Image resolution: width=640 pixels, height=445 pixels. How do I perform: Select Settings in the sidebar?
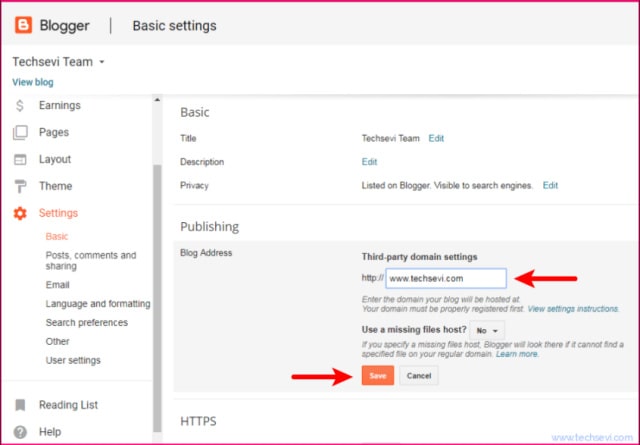(58, 213)
